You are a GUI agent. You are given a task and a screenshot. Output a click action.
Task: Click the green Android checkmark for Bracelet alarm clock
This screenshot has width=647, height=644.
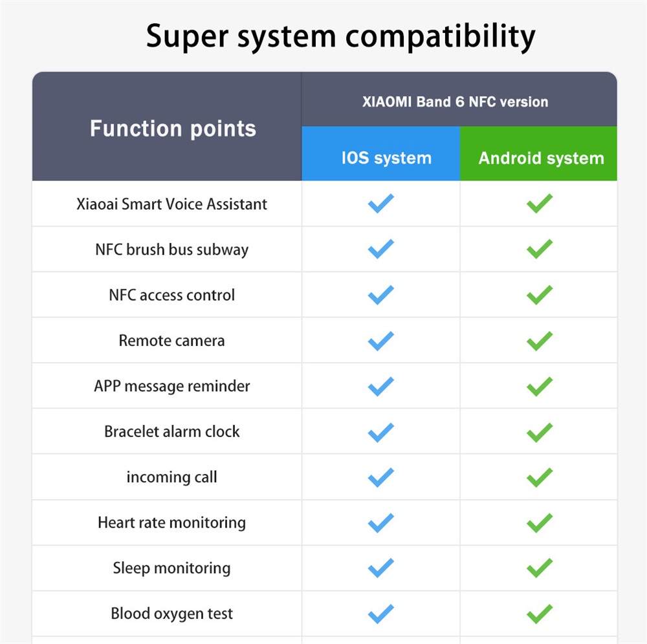click(539, 431)
